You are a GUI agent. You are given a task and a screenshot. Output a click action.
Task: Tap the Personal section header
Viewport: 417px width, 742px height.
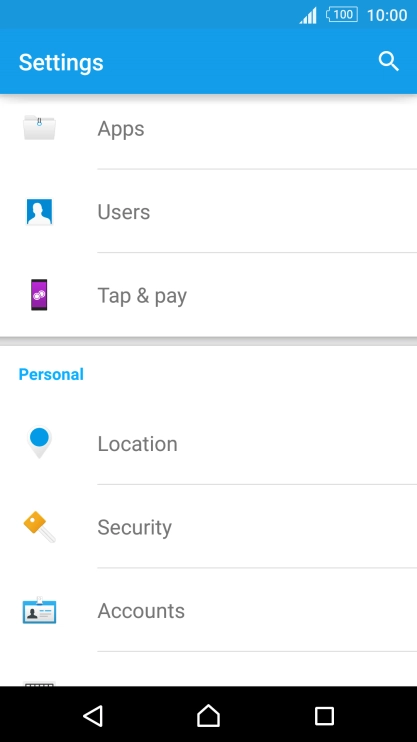coord(51,374)
